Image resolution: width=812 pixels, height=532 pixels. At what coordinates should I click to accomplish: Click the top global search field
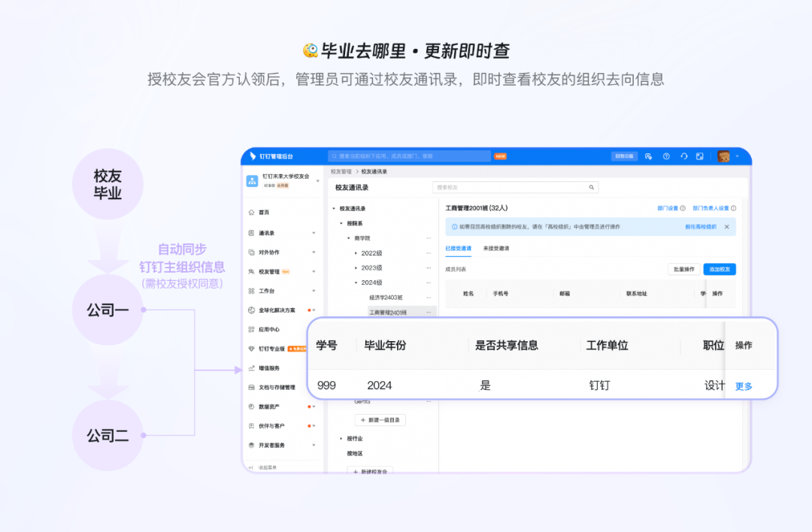410,156
